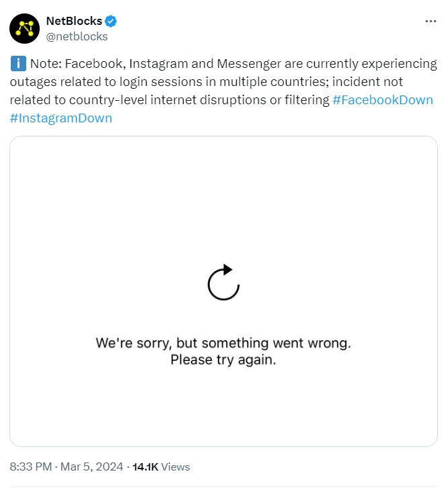Click the 8:33 PM timestamp
Screen dimensions: 448x488
[x=31, y=466]
